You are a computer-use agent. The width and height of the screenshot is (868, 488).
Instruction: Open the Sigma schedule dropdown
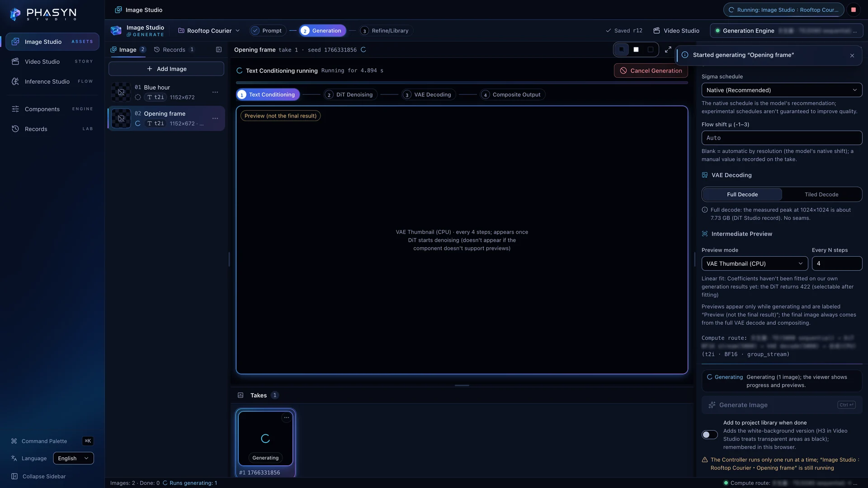click(782, 90)
